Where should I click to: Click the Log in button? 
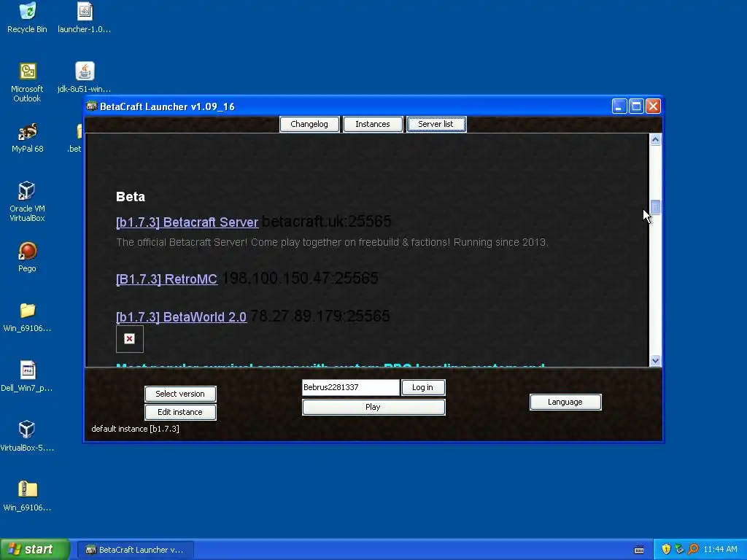point(422,387)
